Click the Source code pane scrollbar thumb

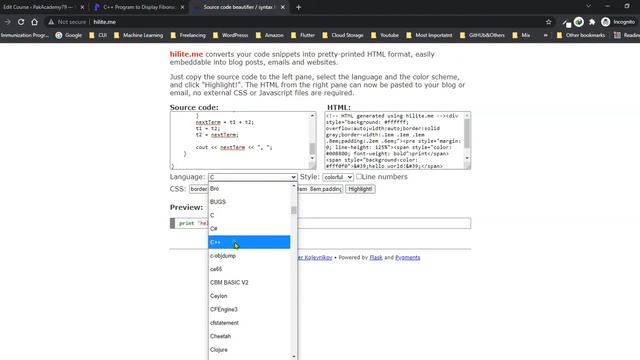tap(312, 149)
